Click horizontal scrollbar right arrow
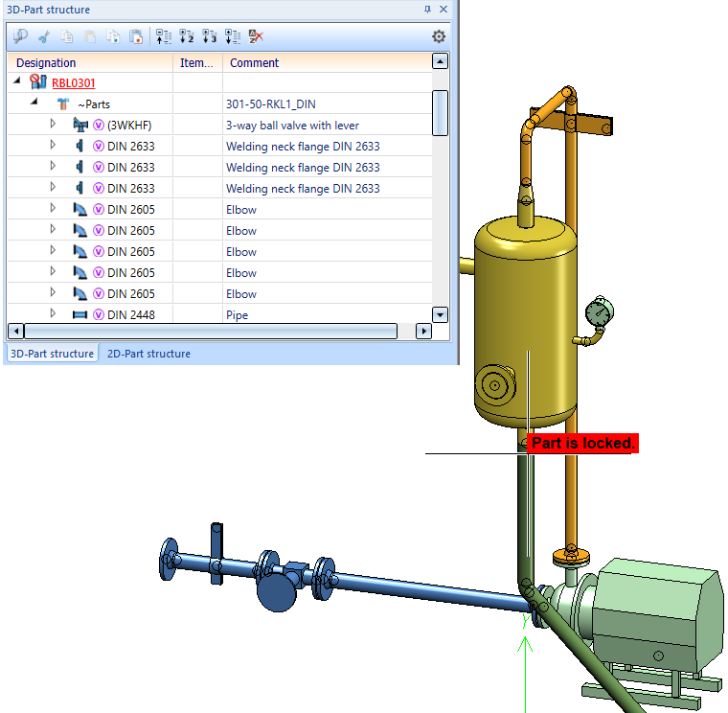 pos(423,332)
